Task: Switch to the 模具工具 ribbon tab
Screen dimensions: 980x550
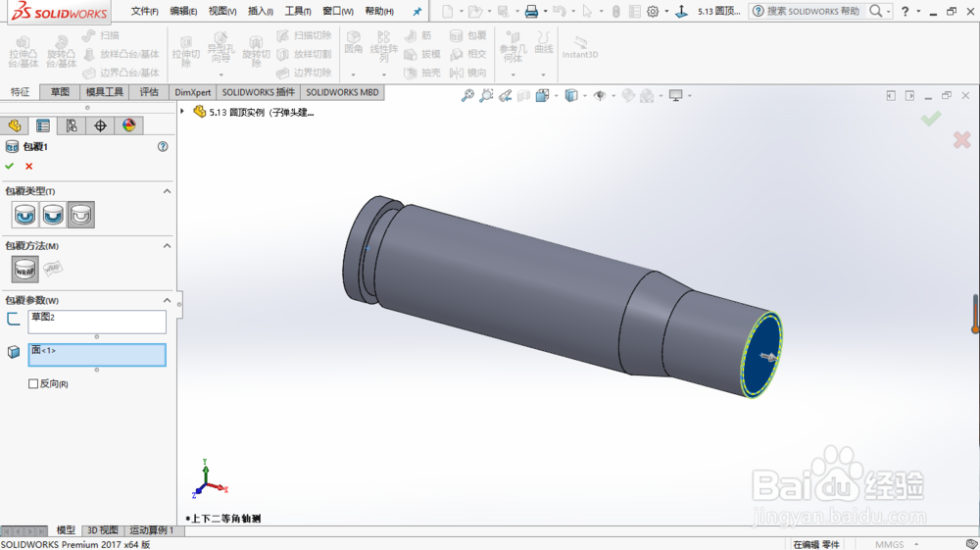Action: [105, 92]
